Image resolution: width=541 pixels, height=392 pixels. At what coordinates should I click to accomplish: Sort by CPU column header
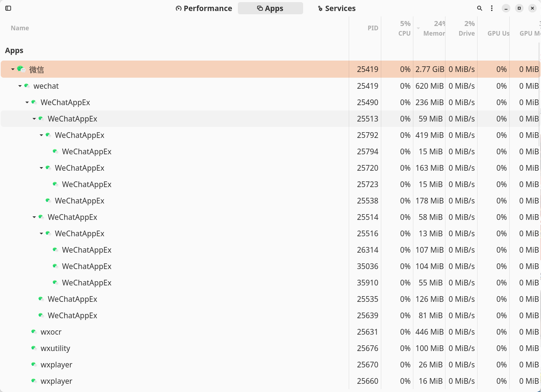404,29
